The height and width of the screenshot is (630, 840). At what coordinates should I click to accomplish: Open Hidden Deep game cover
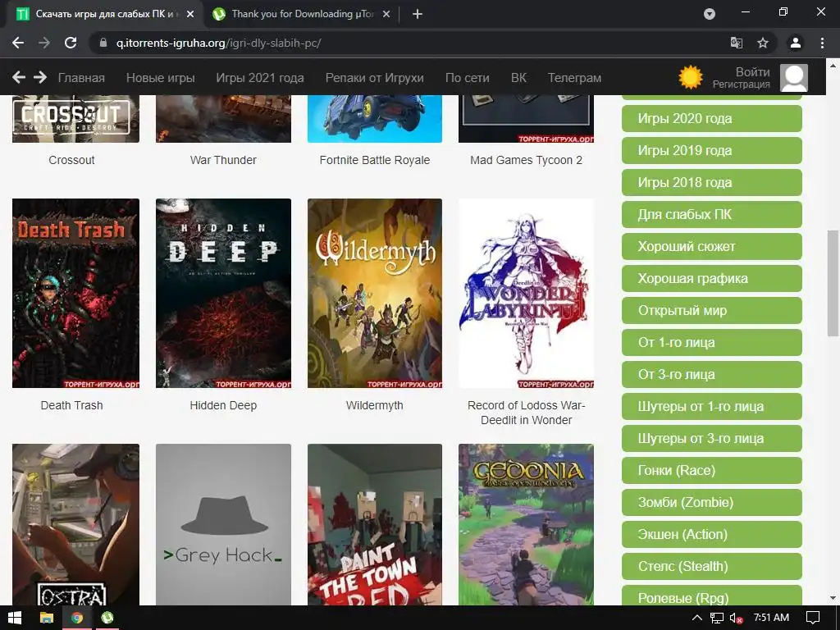(x=223, y=293)
